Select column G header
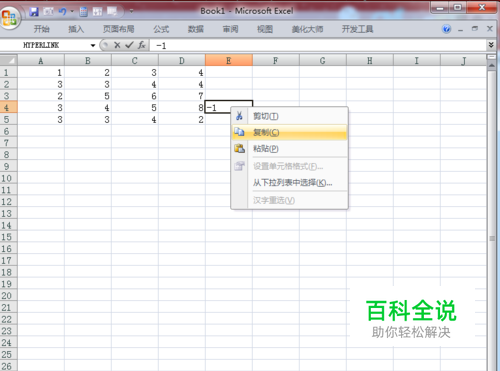Image resolution: width=500 pixels, height=371 pixels. 323,61
